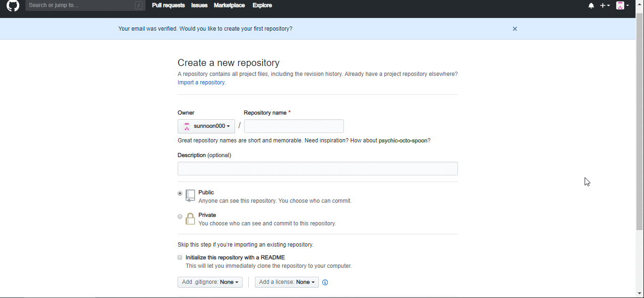Image resolution: width=644 pixels, height=298 pixels.
Task: Open the Owner sunnoon000 dropdown
Action: pos(206,126)
